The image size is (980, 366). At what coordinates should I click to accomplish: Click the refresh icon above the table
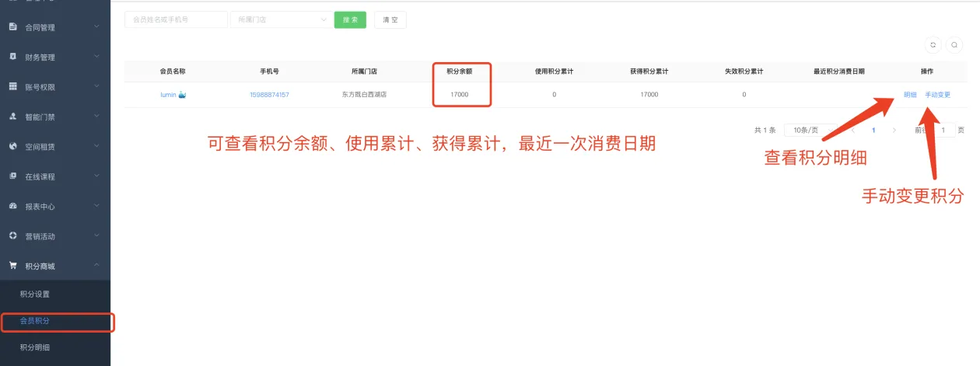933,45
